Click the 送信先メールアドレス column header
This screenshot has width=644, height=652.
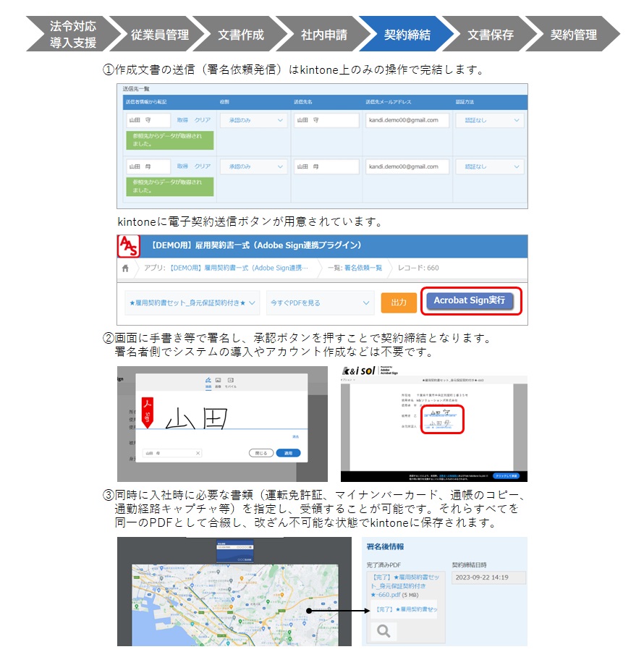tap(389, 102)
